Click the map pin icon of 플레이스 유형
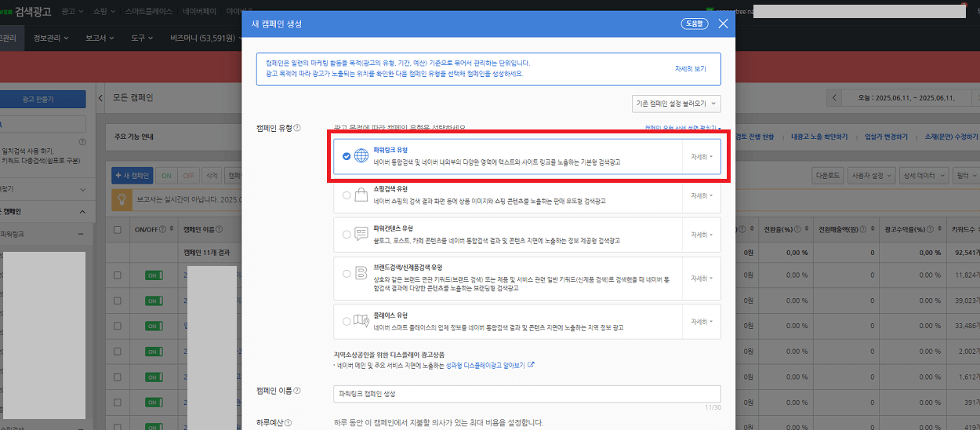 pyautogui.click(x=361, y=321)
